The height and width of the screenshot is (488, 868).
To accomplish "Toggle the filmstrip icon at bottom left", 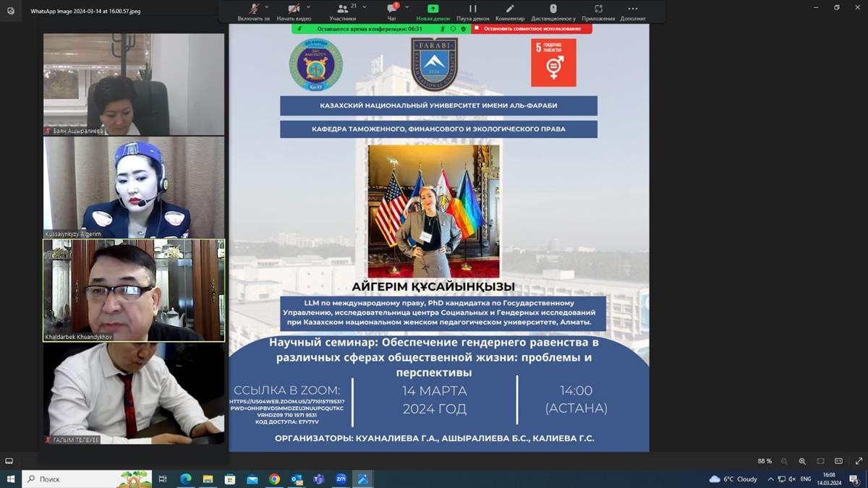I will pos(9,461).
